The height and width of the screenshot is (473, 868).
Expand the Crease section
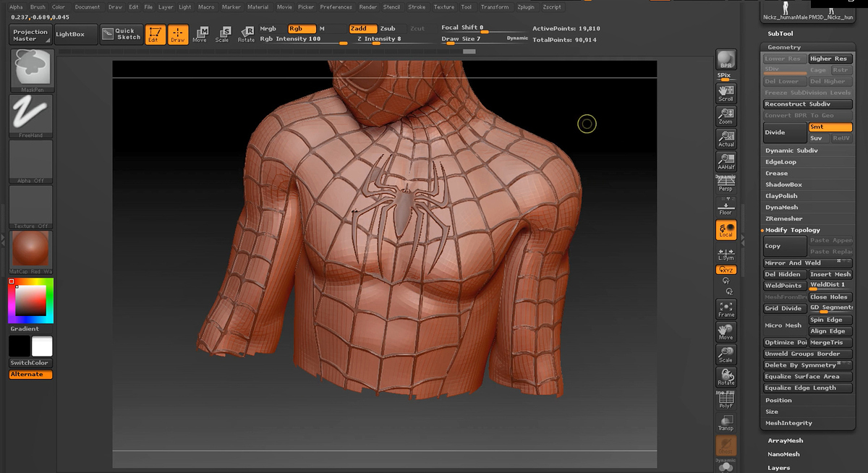tap(777, 174)
